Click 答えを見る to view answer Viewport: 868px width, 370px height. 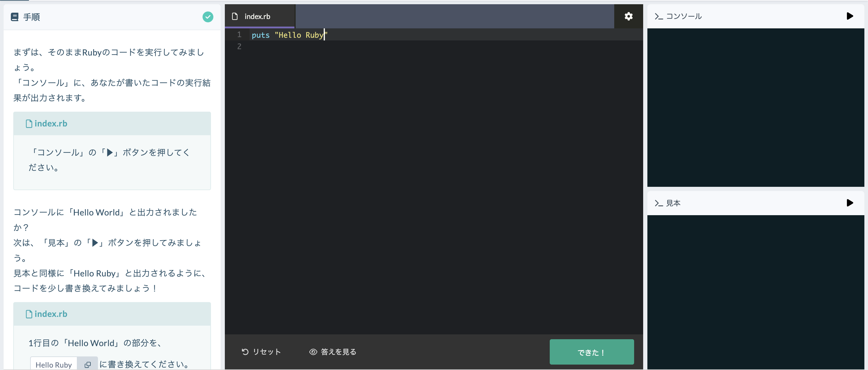click(333, 352)
